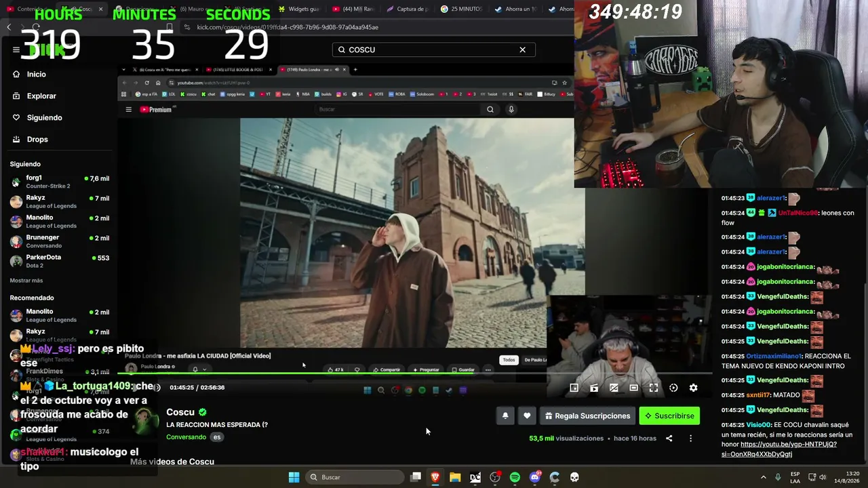Open the youtu.be link in chat
This screenshot has width=868, height=488.
(779, 449)
